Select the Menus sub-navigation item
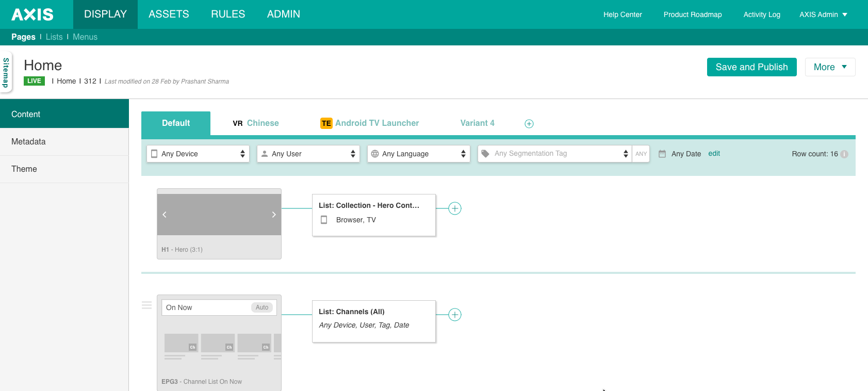 click(x=85, y=37)
